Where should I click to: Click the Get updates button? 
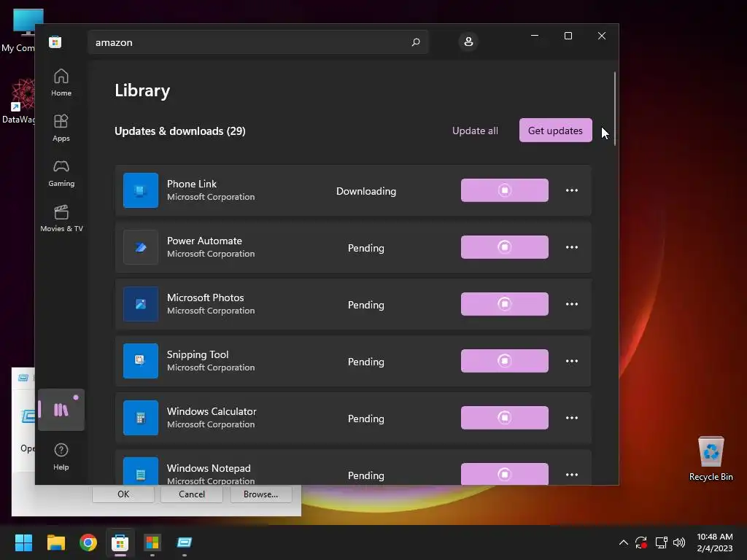(x=555, y=131)
